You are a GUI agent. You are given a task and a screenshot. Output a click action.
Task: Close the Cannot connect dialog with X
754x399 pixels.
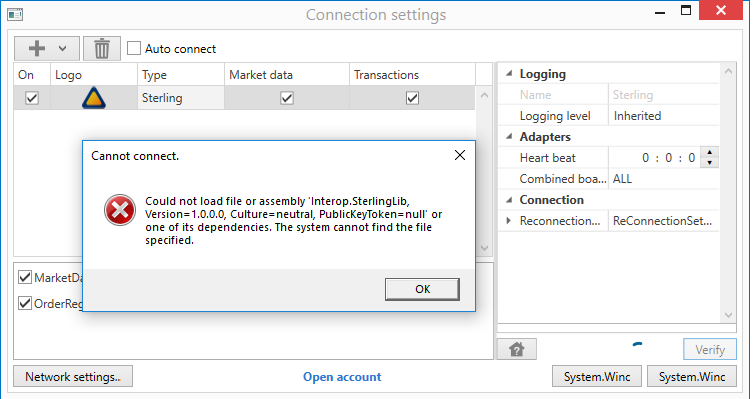[x=460, y=155]
